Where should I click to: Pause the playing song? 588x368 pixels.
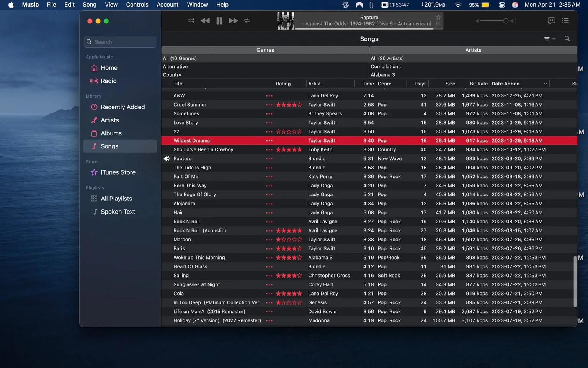tap(219, 21)
